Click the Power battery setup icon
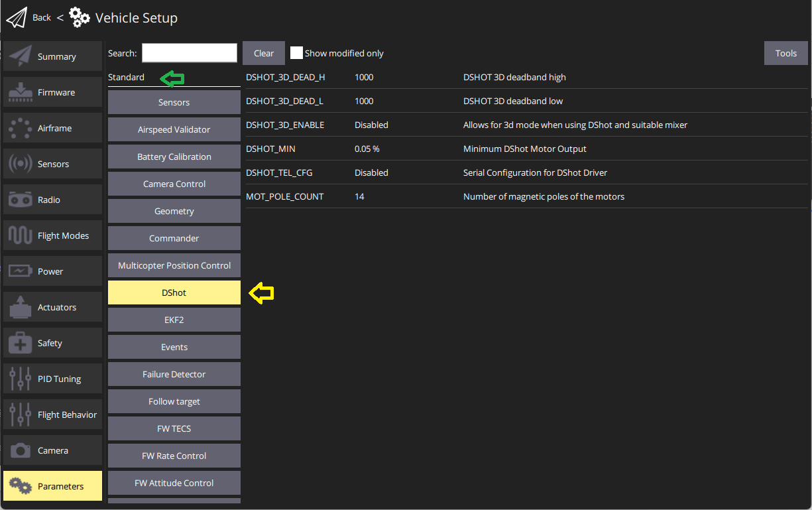 pyautogui.click(x=20, y=271)
